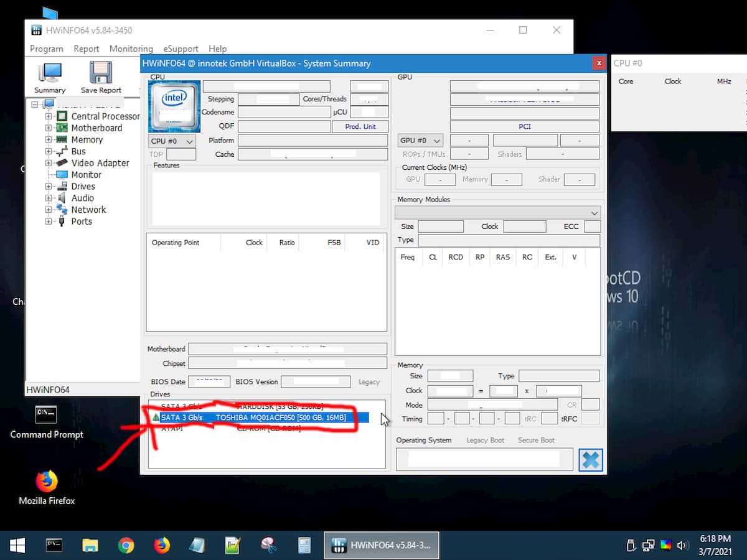This screenshot has height=560, width=747.
Task: Expand the Ports tree node
Action: (49, 222)
